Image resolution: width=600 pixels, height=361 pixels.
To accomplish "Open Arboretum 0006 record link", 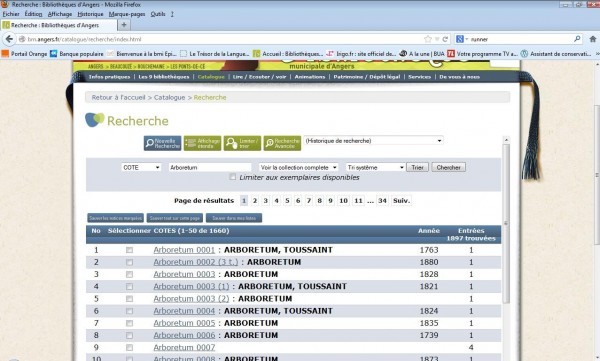I will pyautogui.click(x=184, y=335).
